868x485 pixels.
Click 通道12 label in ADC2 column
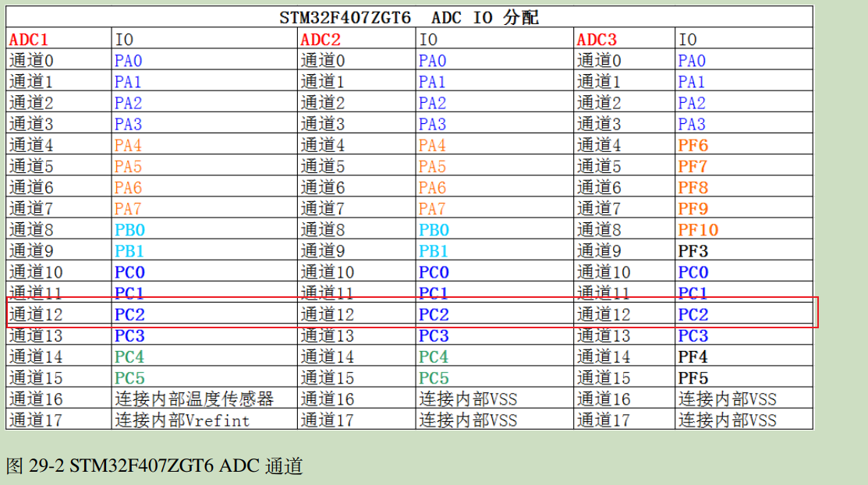pyautogui.click(x=328, y=314)
